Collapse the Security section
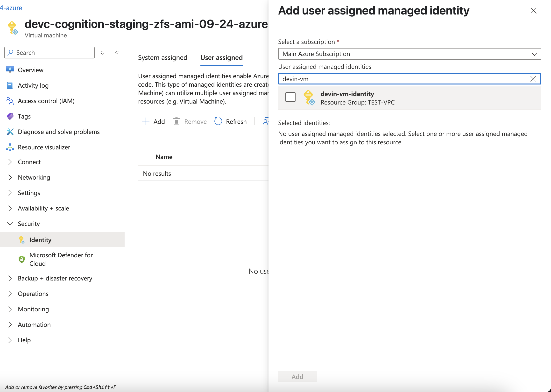 (10, 224)
